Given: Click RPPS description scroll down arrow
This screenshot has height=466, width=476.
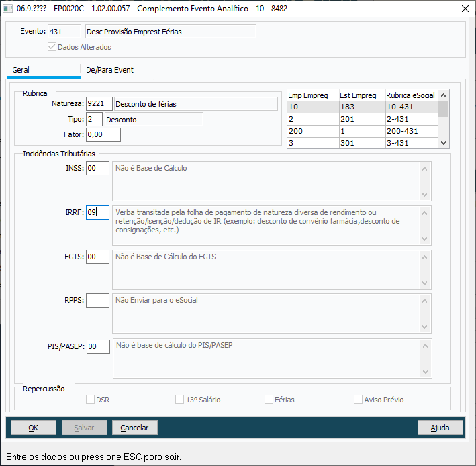Looking at the screenshot, I should [x=425, y=327].
